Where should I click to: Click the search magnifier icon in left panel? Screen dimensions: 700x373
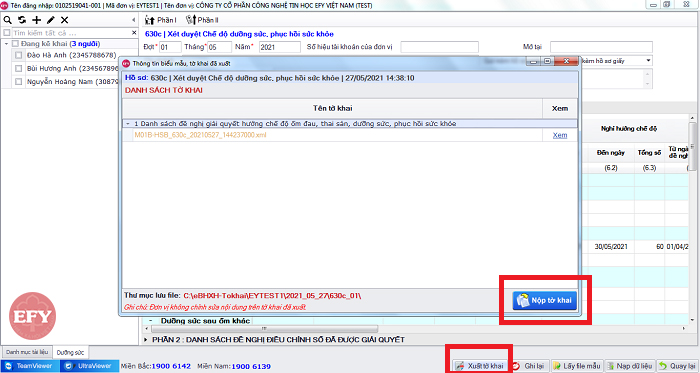(x=8, y=20)
